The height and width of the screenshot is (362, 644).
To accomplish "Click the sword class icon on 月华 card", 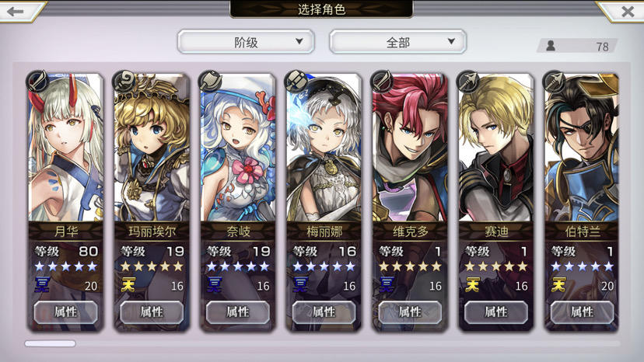I will 37,81.
